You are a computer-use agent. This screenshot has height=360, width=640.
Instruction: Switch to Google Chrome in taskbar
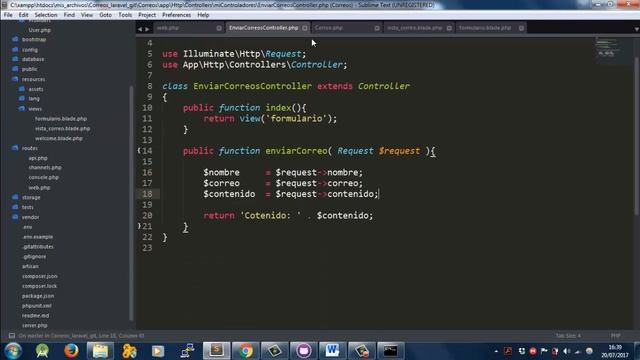246,351
